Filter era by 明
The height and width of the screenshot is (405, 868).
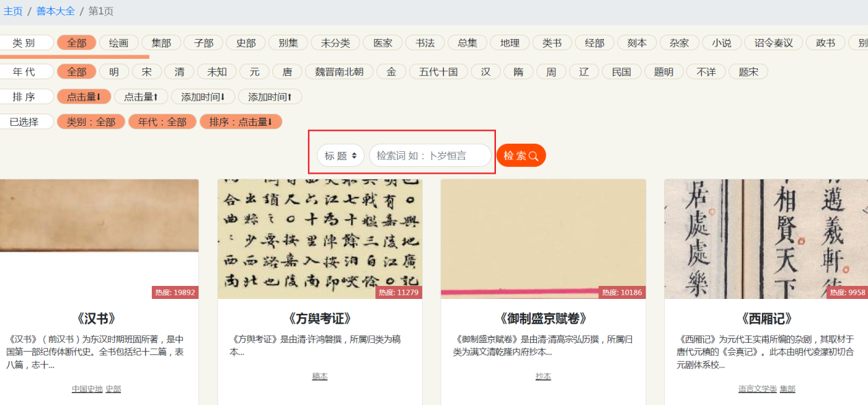[x=114, y=71]
